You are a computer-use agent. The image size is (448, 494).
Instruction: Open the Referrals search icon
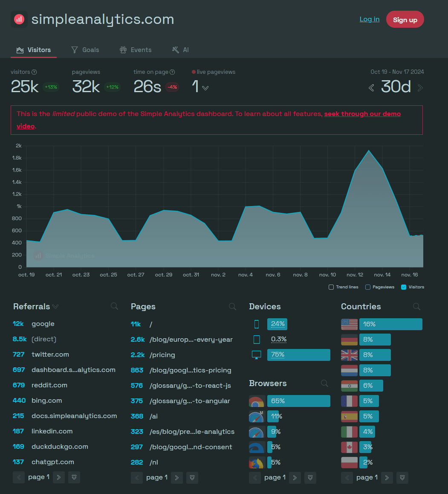tap(114, 306)
